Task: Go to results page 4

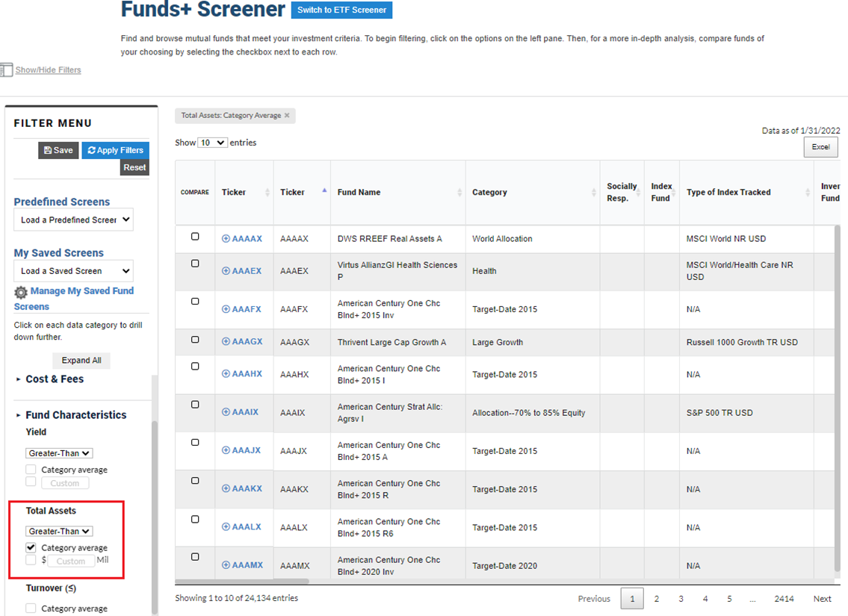Action: [x=705, y=599]
